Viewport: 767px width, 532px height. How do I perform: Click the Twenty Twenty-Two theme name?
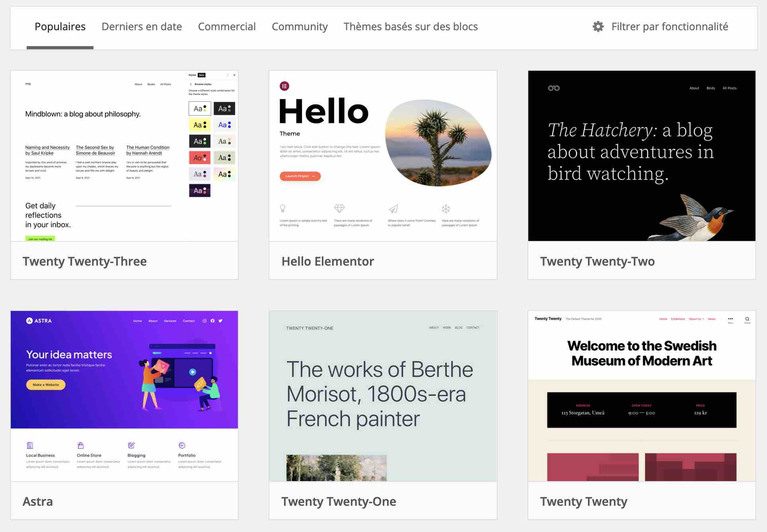point(597,261)
